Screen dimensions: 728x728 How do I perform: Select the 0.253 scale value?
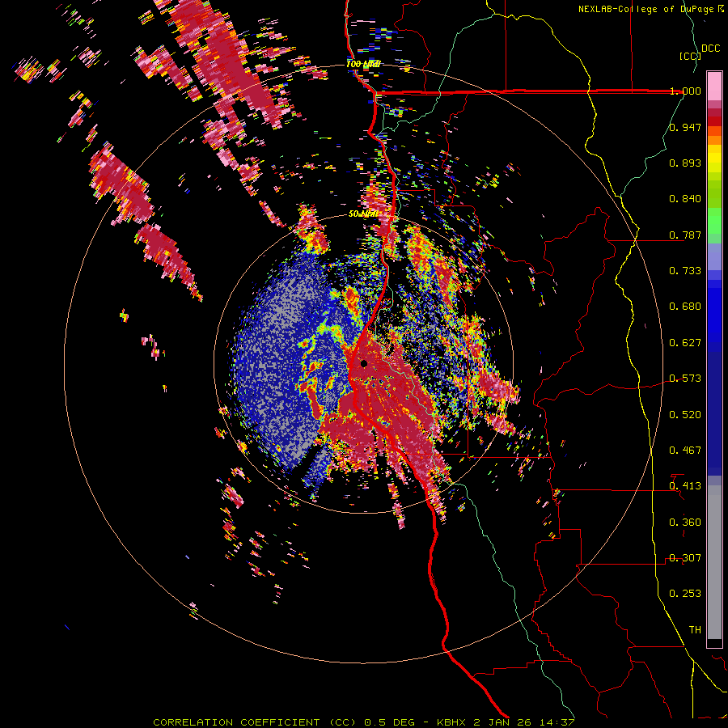(x=685, y=594)
